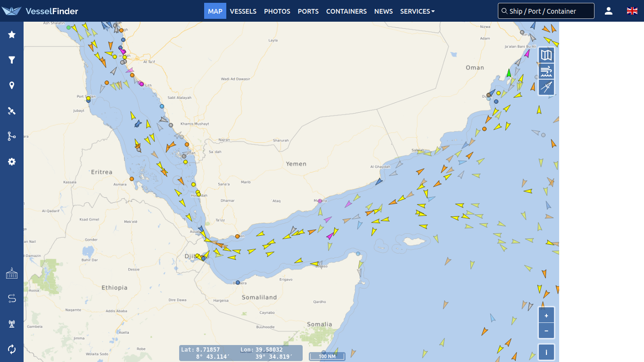Toggle the satellite icon in the sidebar

click(x=12, y=111)
